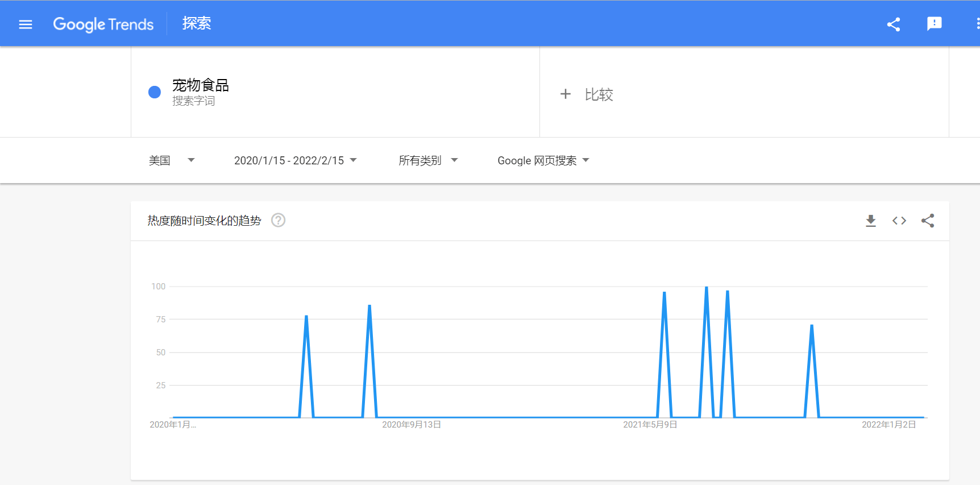Edit the 宠物食品 search term
980x485 pixels.
[201, 86]
